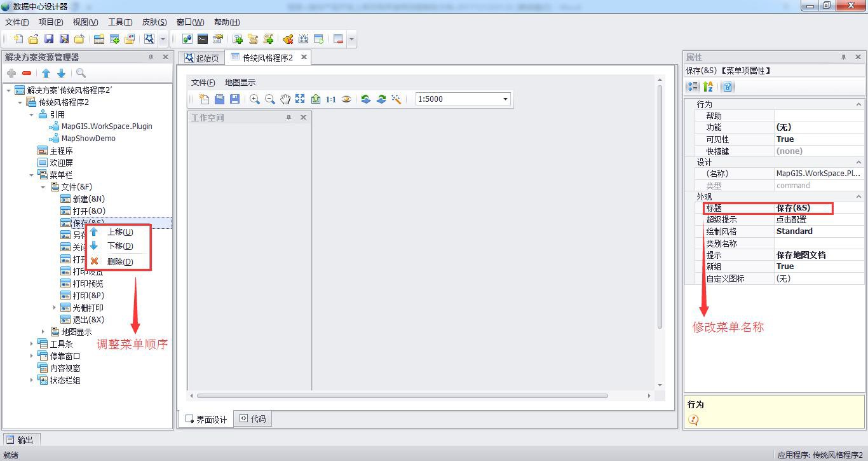The image size is (868, 461).
Task: Collapse the 外观 property category
Action: click(858, 196)
